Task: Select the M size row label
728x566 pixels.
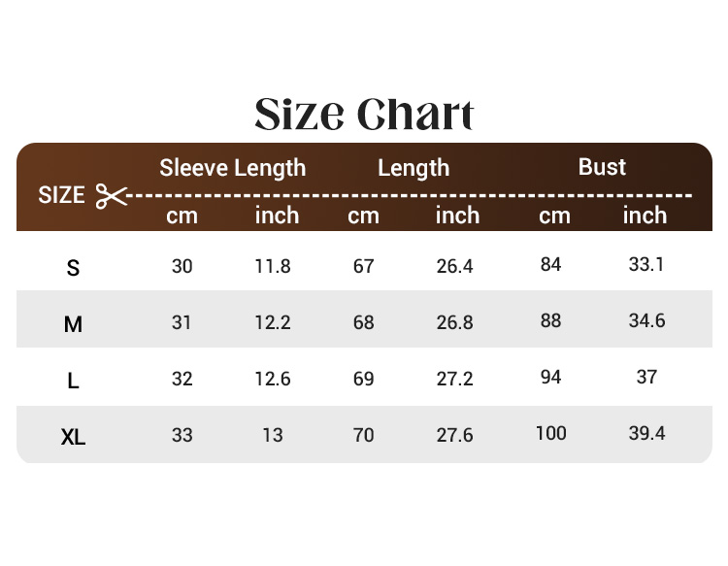Action: (x=73, y=324)
